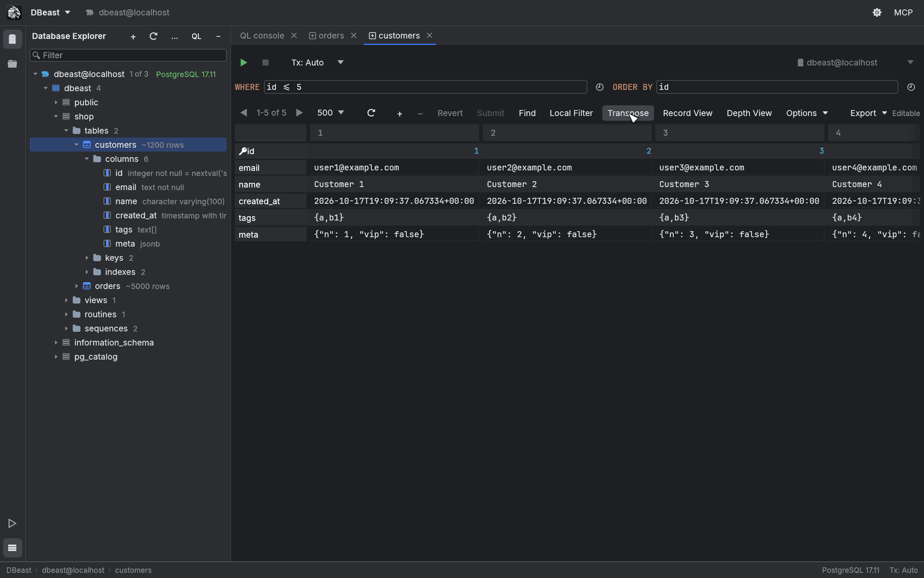Toggle the bottom panel icon in the left sidebar
Image resolution: width=924 pixels, height=578 pixels.
pyautogui.click(x=12, y=548)
